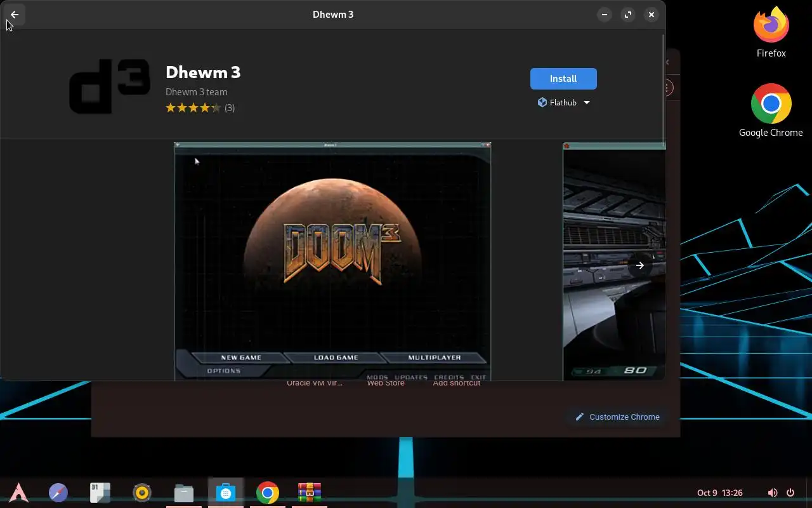Click the volume speaker icon in tray

pyautogui.click(x=772, y=493)
